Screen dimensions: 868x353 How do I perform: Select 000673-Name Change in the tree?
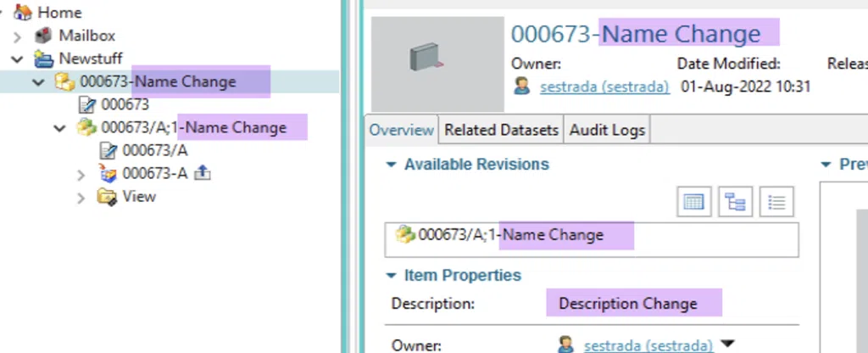(158, 81)
